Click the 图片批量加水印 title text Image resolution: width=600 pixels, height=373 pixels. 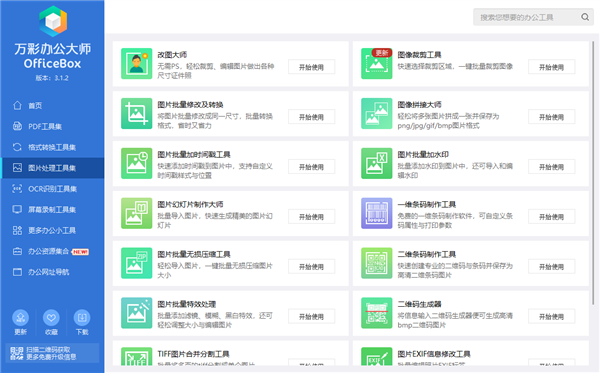coord(423,155)
